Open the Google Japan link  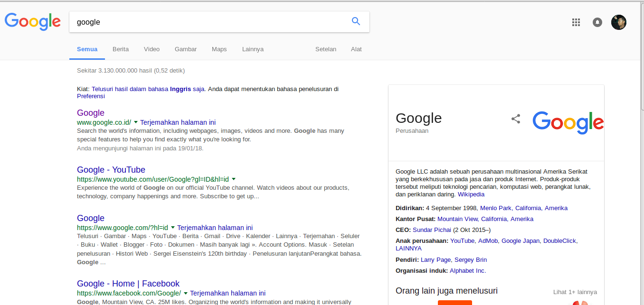coord(521,241)
